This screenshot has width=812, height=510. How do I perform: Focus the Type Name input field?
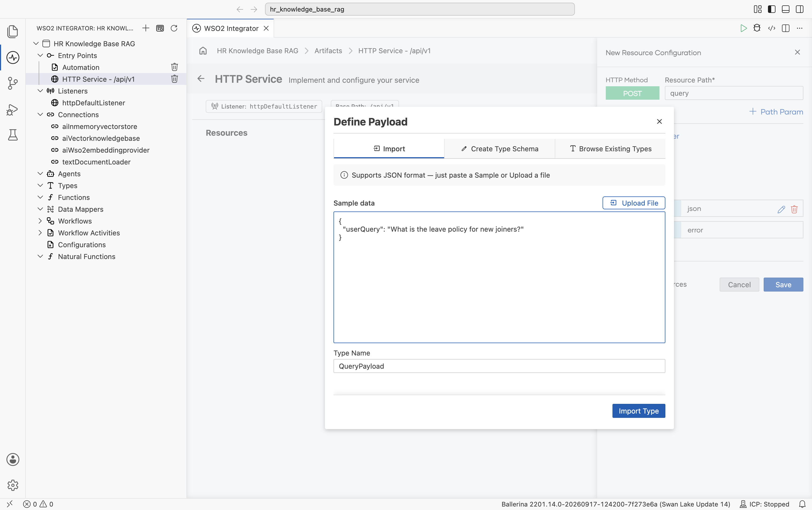pos(499,366)
